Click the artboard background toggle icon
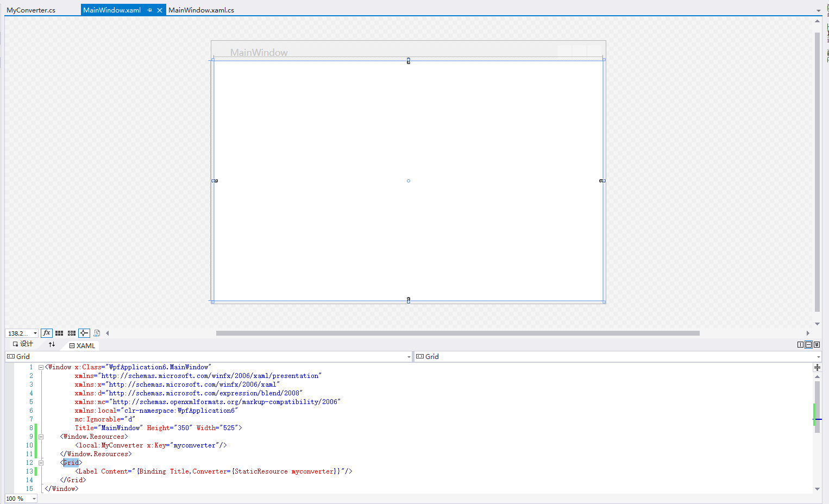This screenshot has width=829, height=504. pos(97,333)
